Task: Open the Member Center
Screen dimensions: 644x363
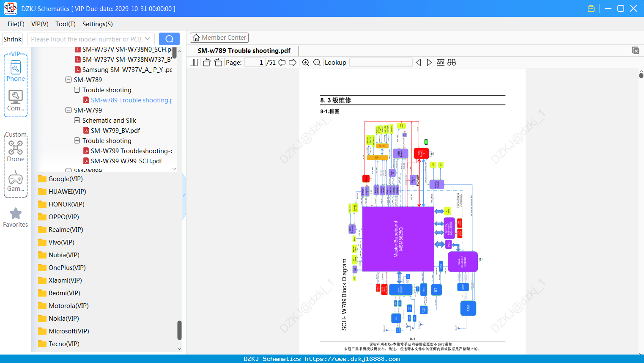Action: point(219,38)
